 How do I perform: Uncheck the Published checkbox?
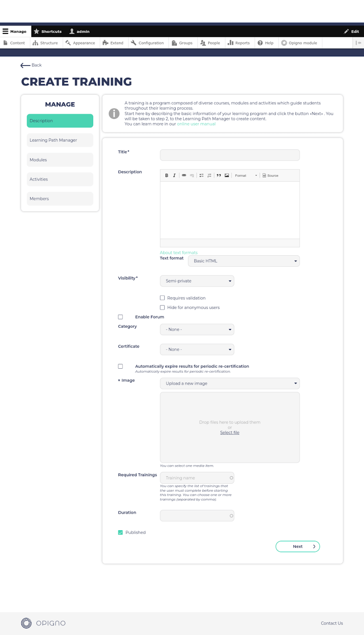click(x=120, y=533)
